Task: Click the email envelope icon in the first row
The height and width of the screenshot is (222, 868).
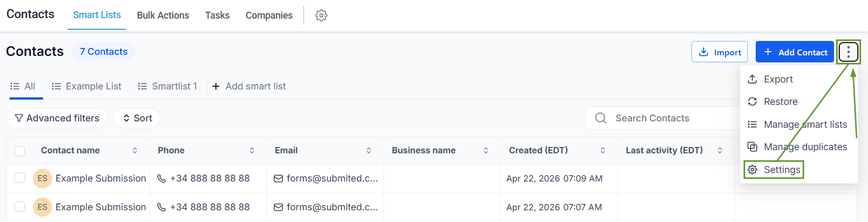Action: point(278,178)
